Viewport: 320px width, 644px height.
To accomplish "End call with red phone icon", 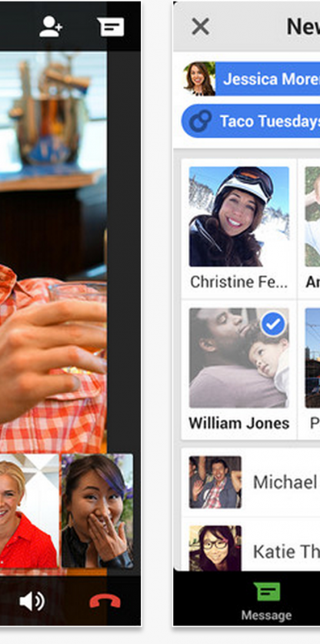I will (x=105, y=602).
